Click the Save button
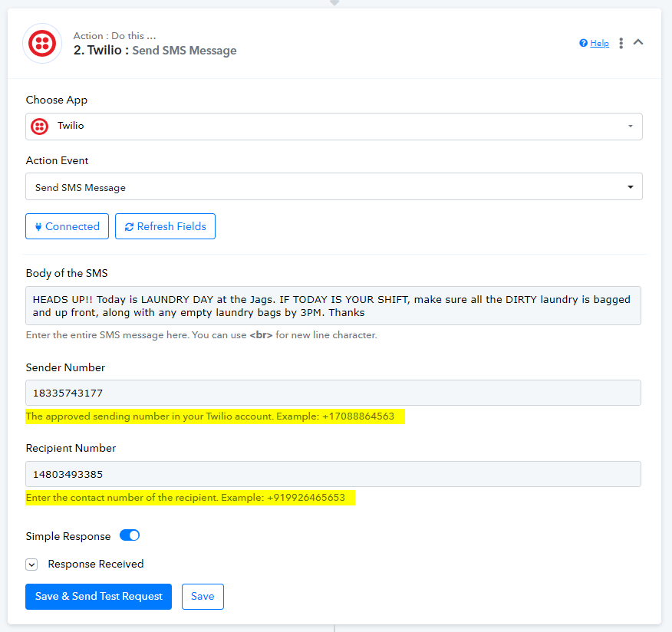Image resolution: width=672 pixels, height=632 pixels. [x=203, y=597]
